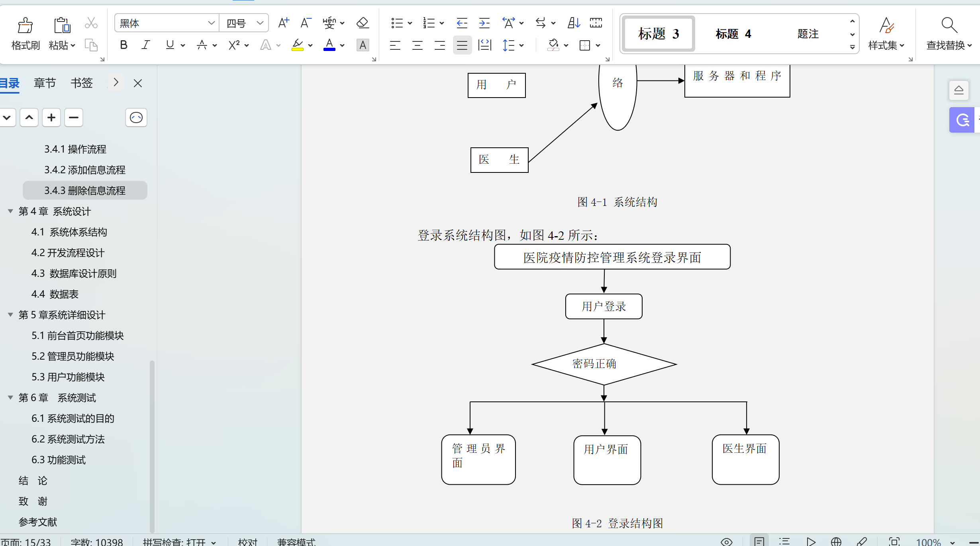Click the decrease indent icon
Viewport: 980px width, 546px height.
[462, 23]
